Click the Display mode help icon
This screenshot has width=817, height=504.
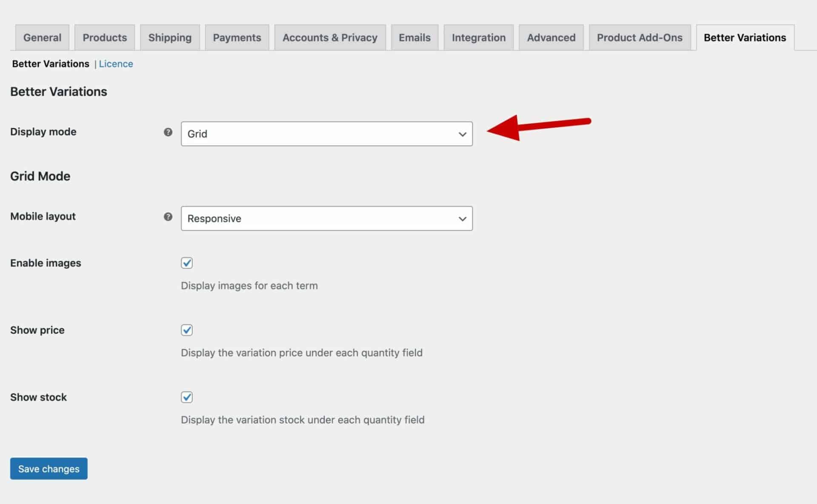pyautogui.click(x=168, y=132)
